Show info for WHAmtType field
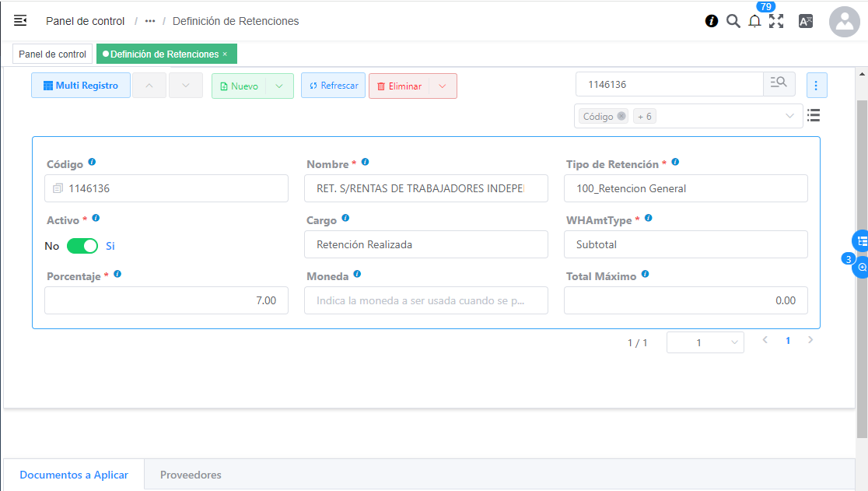Image resolution: width=868 pixels, height=491 pixels. tap(648, 218)
